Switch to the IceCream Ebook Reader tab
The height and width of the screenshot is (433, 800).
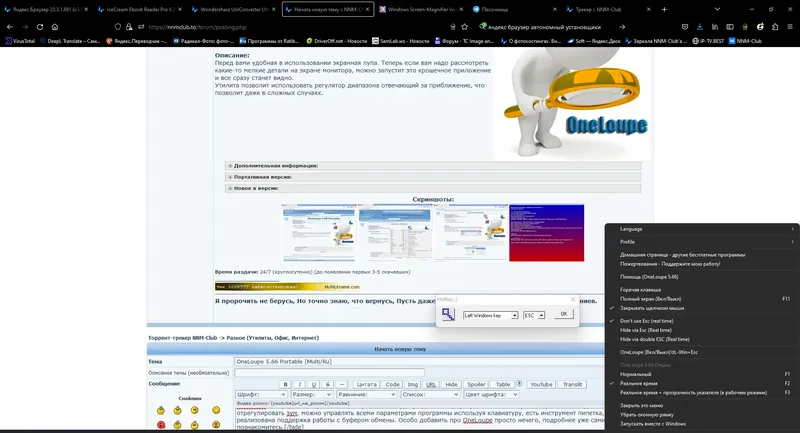click(140, 9)
